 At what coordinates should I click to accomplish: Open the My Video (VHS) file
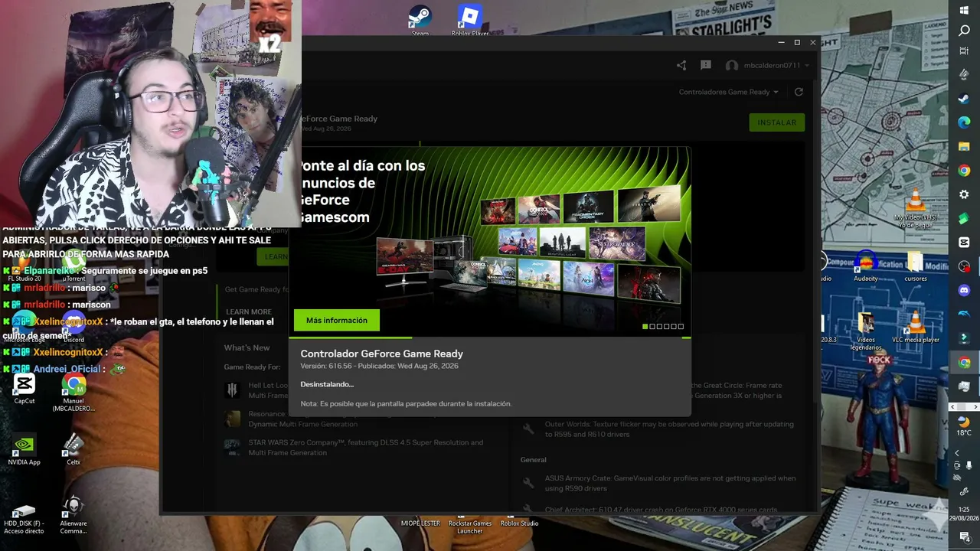tap(916, 210)
